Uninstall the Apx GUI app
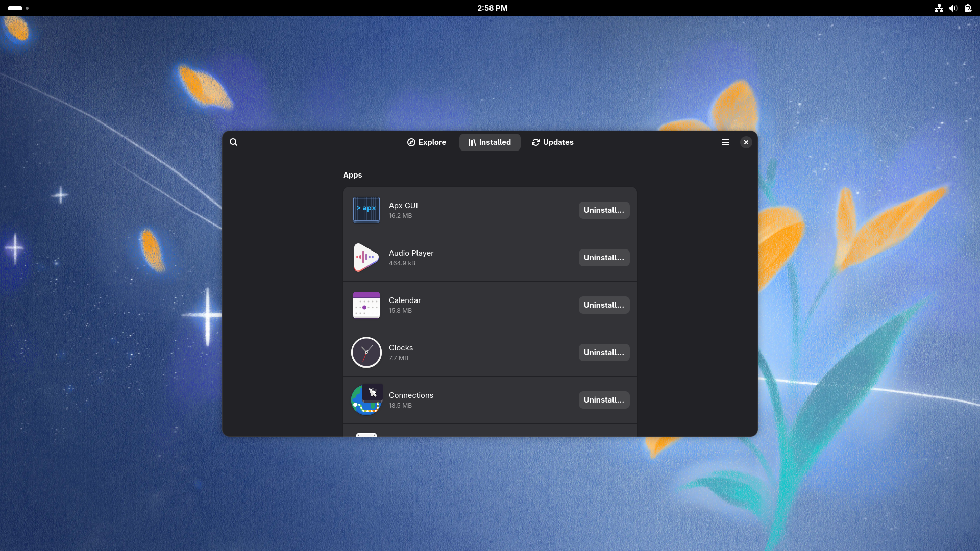 point(604,210)
